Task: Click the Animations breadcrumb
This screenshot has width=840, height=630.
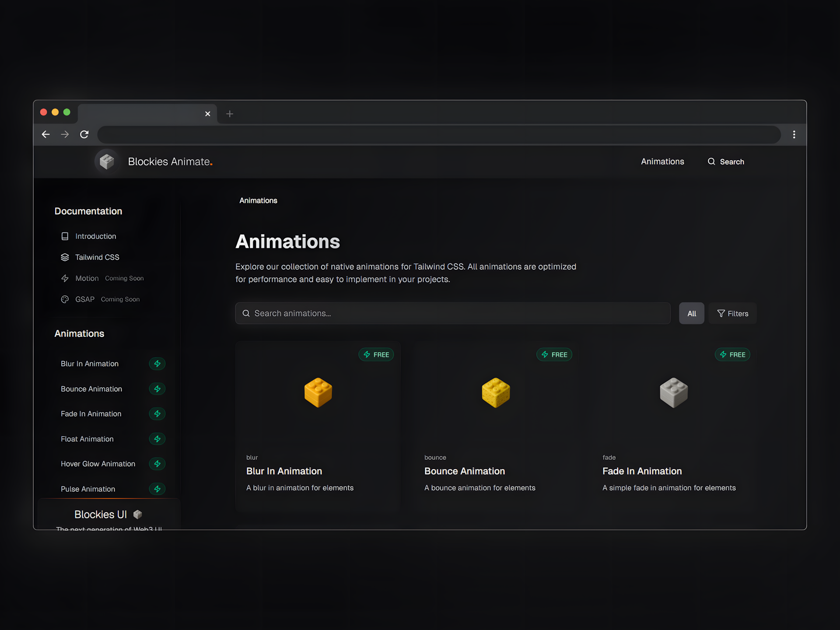Action: click(258, 200)
